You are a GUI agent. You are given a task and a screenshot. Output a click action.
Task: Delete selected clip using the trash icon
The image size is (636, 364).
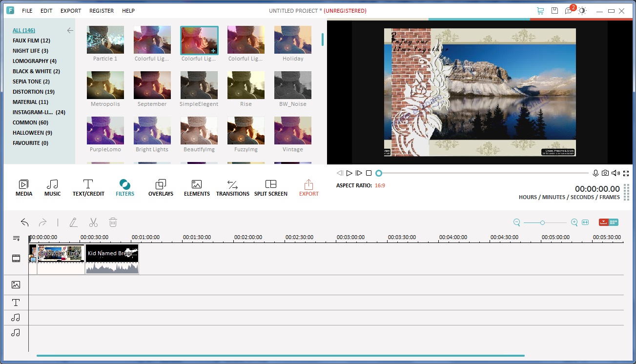click(113, 222)
